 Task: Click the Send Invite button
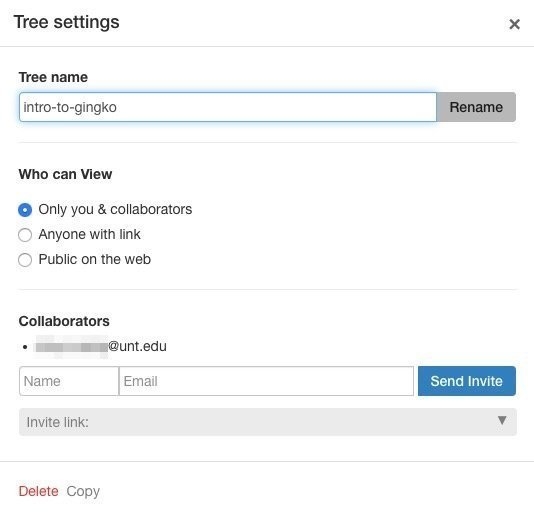[467, 381]
